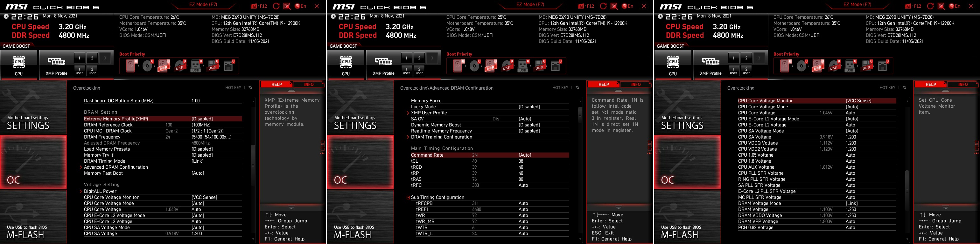Collapse Sub Timing Configuration section

coord(408,198)
